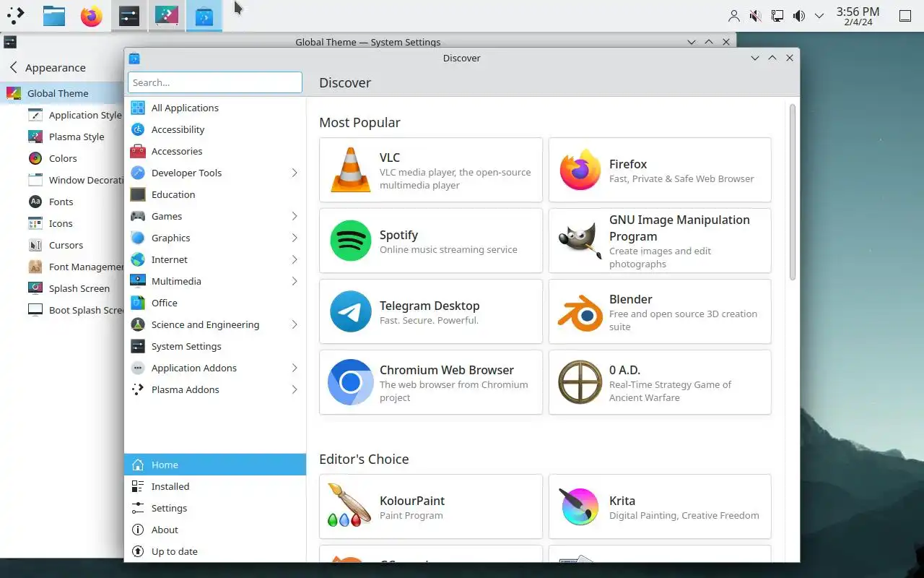Click the Science and Engineering flask icon
Image resolution: width=924 pixels, height=578 pixels.
click(x=138, y=324)
